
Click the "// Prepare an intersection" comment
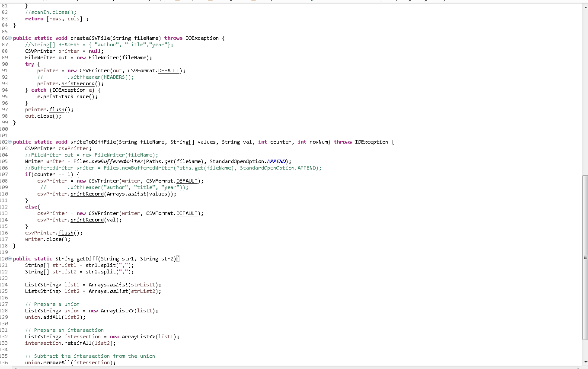(x=64, y=330)
